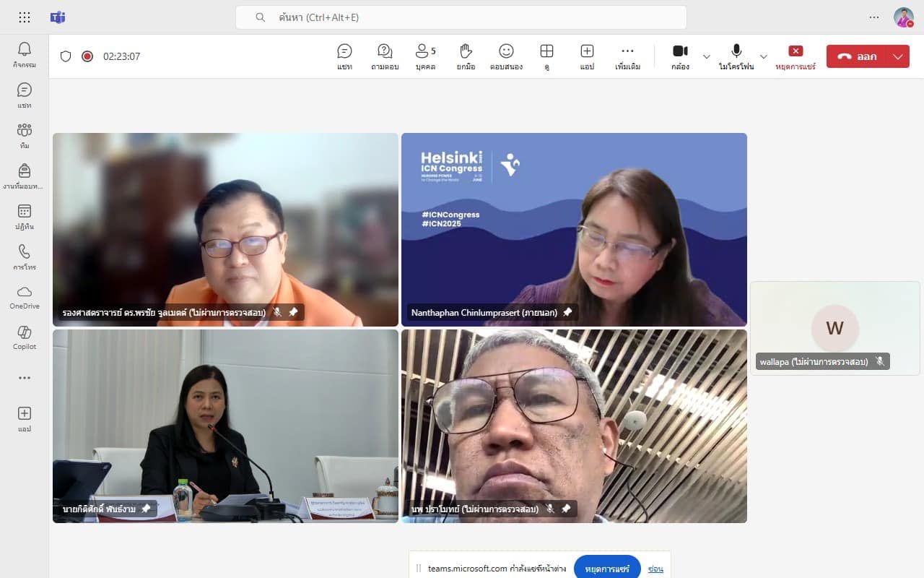The height and width of the screenshot is (578, 924).
Task: Open the reactions emoji menu
Action: (506, 56)
